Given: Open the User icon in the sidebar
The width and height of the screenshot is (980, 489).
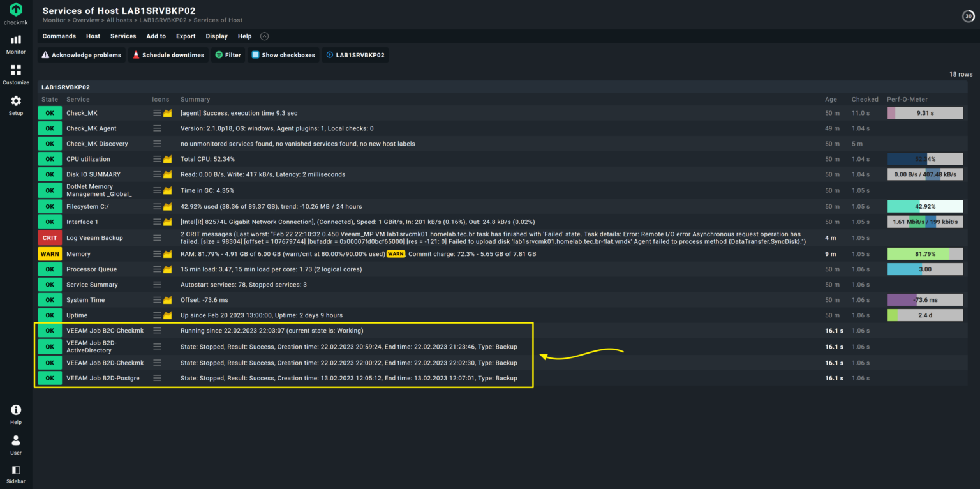Looking at the screenshot, I should [15, 440].
